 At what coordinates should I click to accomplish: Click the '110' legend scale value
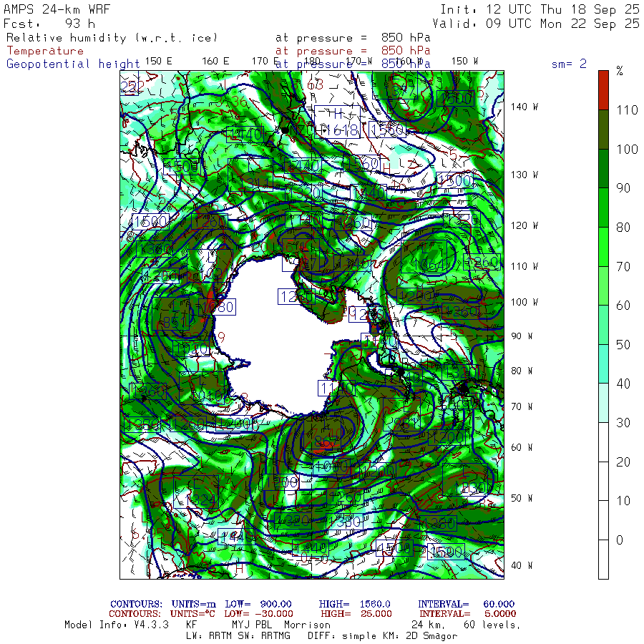627,110
